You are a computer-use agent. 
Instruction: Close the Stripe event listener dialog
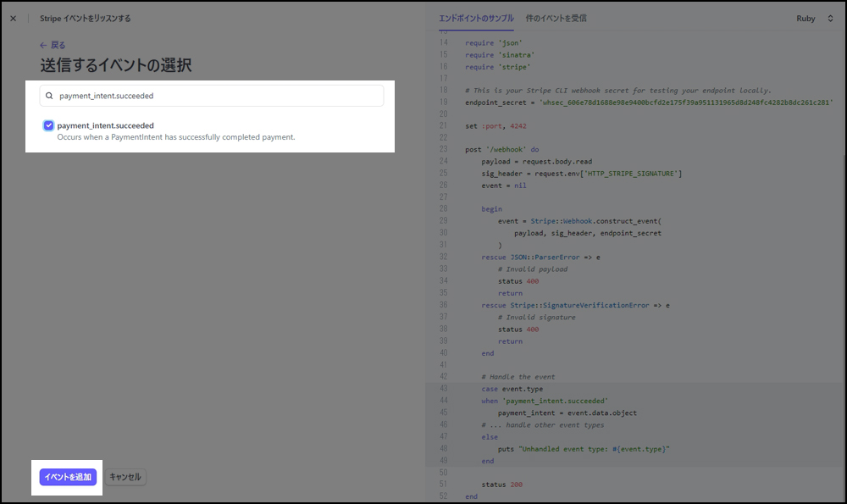[13, 19]
